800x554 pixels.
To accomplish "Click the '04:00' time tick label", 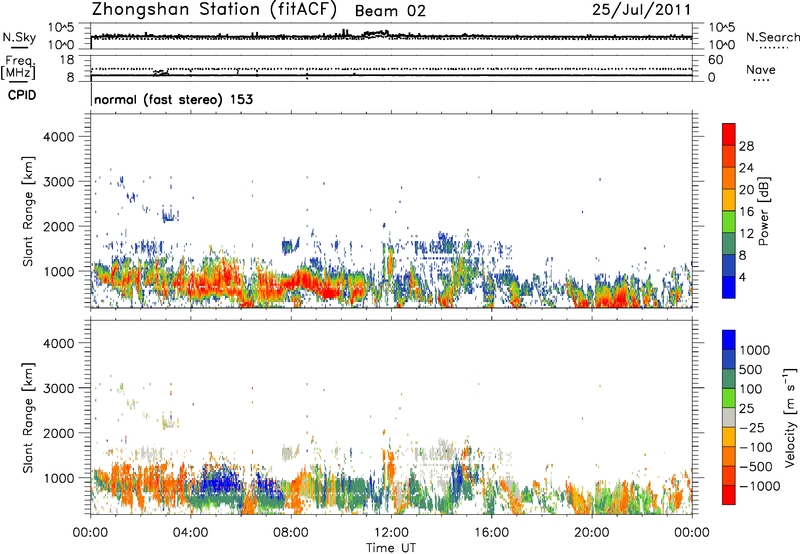I will 190,533.
